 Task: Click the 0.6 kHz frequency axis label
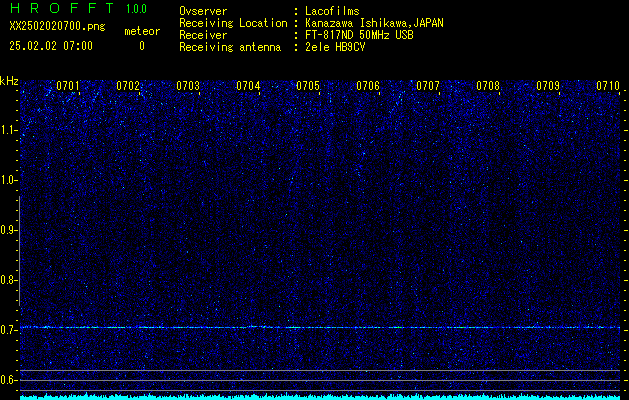(x=8, y=380)
